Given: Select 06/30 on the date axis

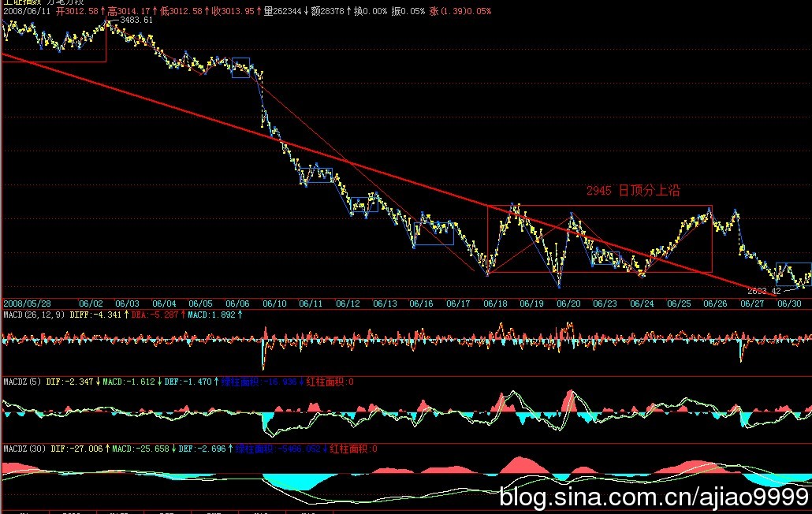Looking at the screenshot, I should pyautogui.click(x=789, y=303).
